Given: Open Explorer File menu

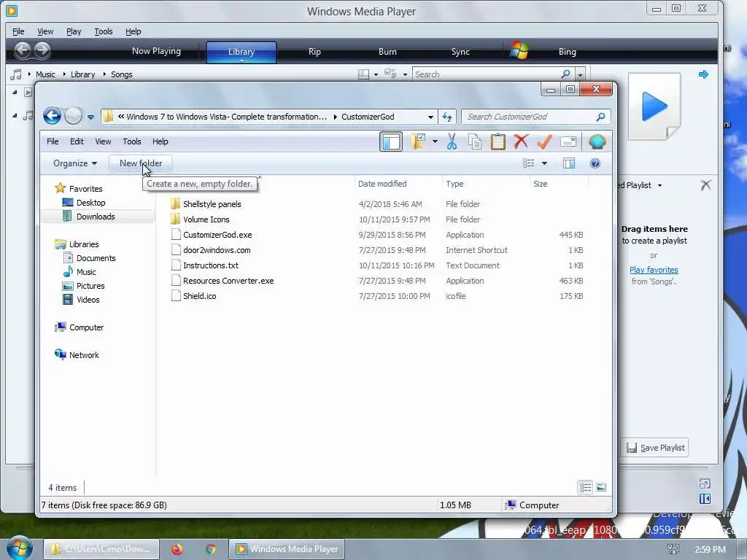Looking at the screenshot, I should click(x=53, y=141).
